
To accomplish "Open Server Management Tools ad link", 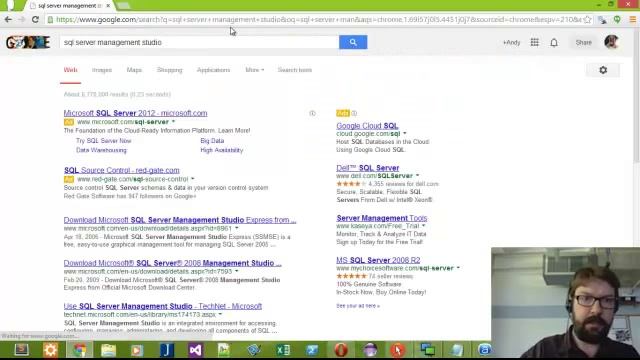I will 382,218.
